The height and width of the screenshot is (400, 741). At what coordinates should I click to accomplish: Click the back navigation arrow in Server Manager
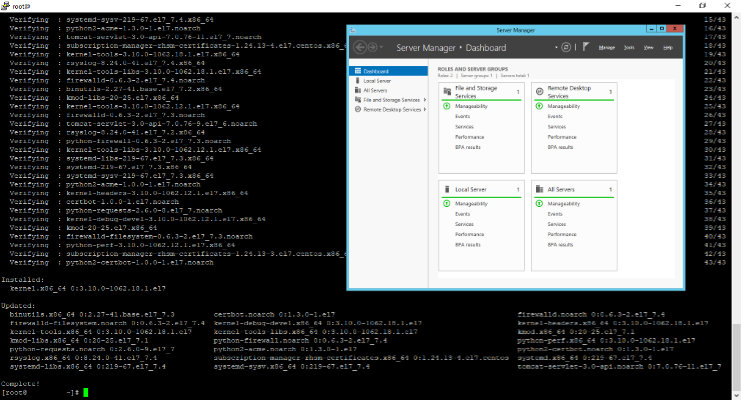[x=358, y=48]
